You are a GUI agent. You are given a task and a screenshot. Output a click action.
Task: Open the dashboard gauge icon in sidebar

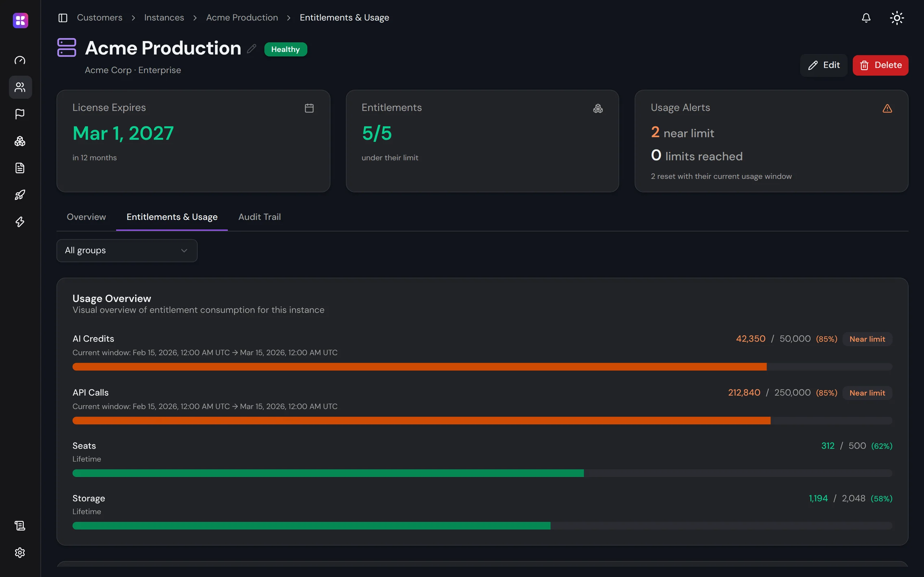click(20, 60)
